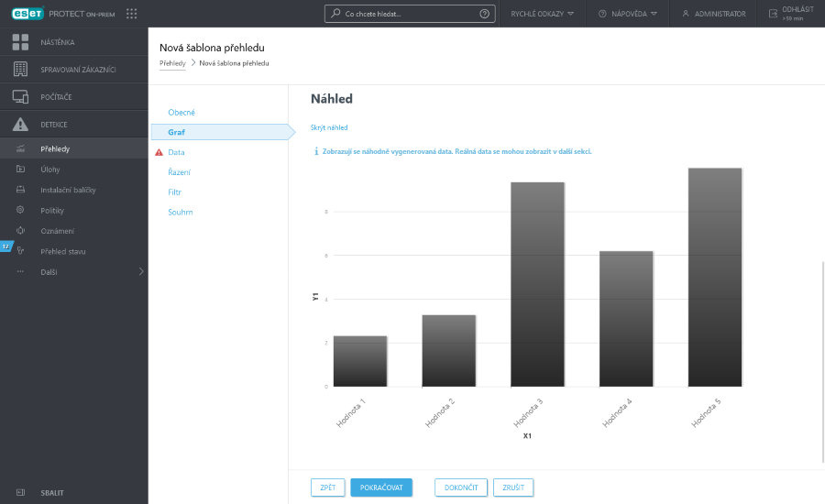Click the Nápověda help circle icon

[602, 14]
